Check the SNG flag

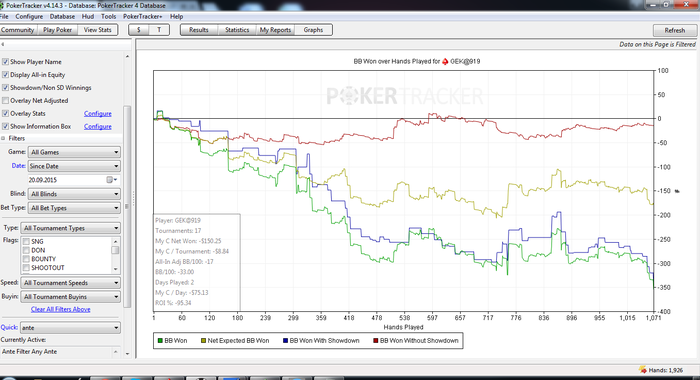[x=26, y=242]
